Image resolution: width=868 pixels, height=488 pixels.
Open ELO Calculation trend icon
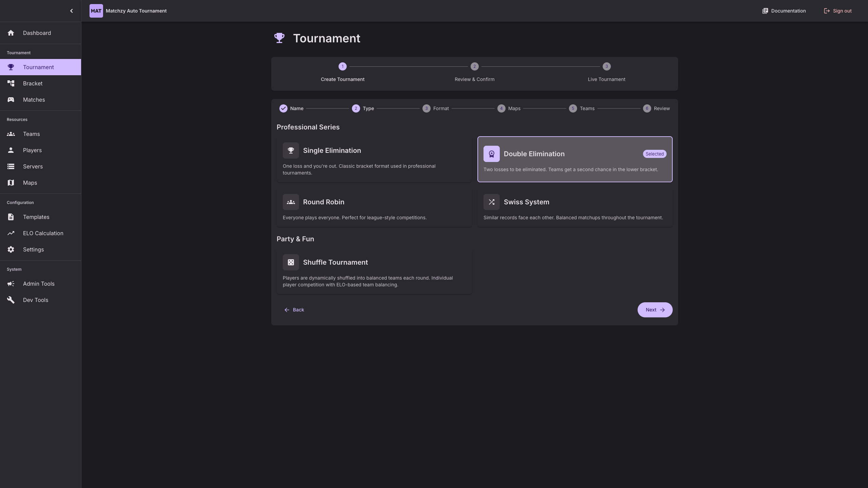click(x=11, y=233)
